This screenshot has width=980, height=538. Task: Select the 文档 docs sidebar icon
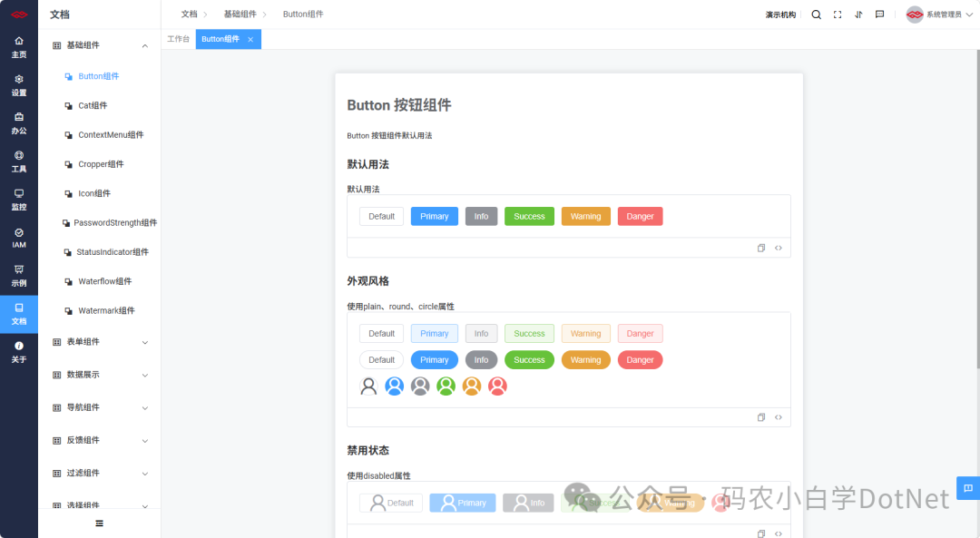tap(19, 314)
